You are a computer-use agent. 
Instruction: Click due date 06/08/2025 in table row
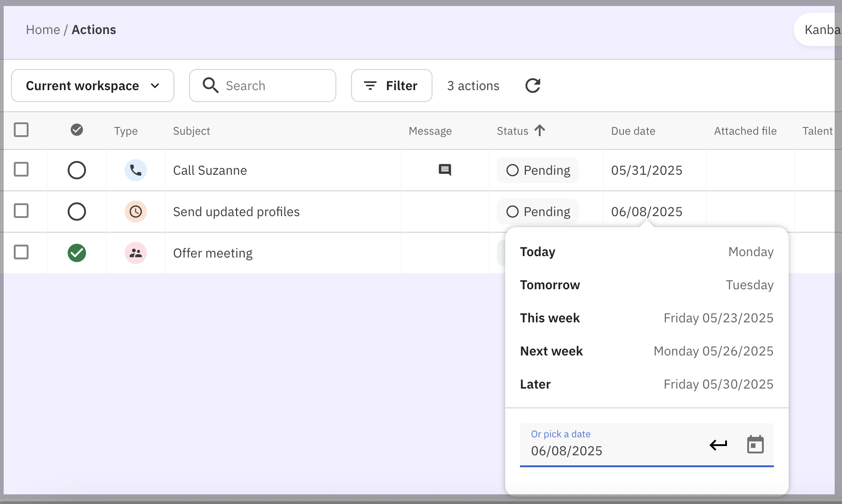pos(646,212)
